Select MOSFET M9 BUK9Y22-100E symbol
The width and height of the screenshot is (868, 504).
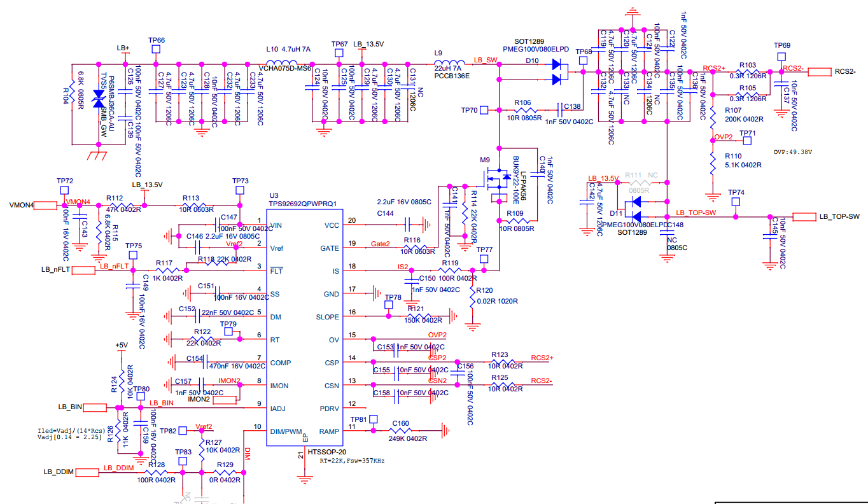(x=493, y=177)
